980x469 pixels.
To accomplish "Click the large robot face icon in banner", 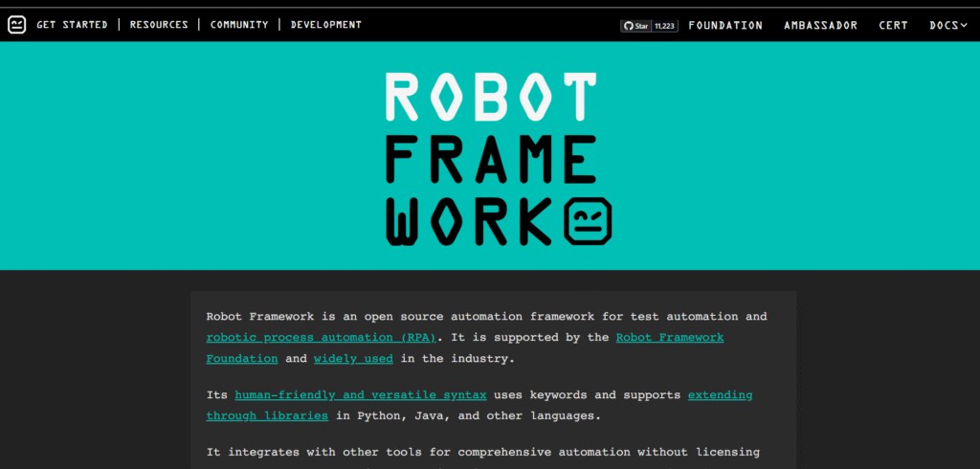I will (588, 221).
